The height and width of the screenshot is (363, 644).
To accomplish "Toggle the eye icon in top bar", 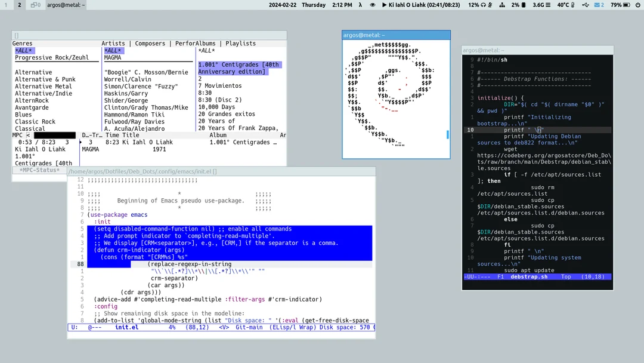I will tap(373, 5).
